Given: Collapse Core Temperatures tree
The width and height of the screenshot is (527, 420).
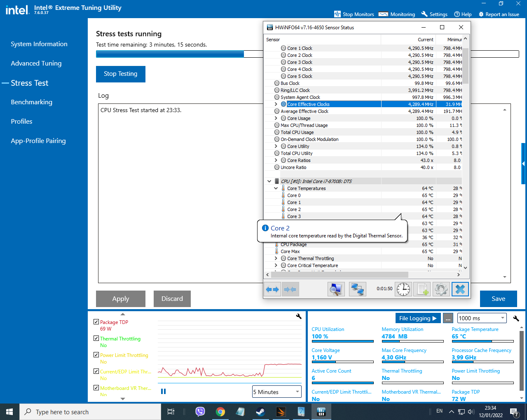Looking at the screenshot, I should 276,188.
